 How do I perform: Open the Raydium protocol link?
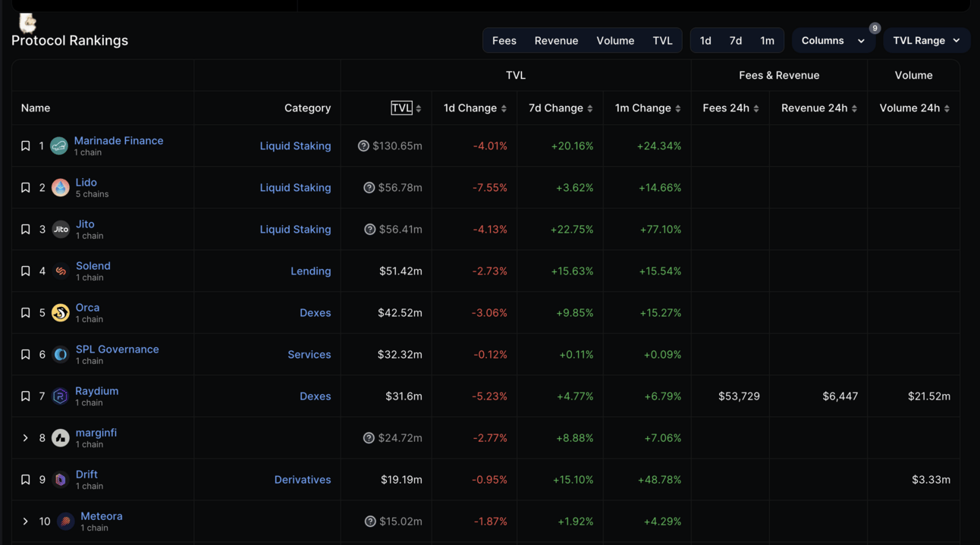[x=96, y=390]
